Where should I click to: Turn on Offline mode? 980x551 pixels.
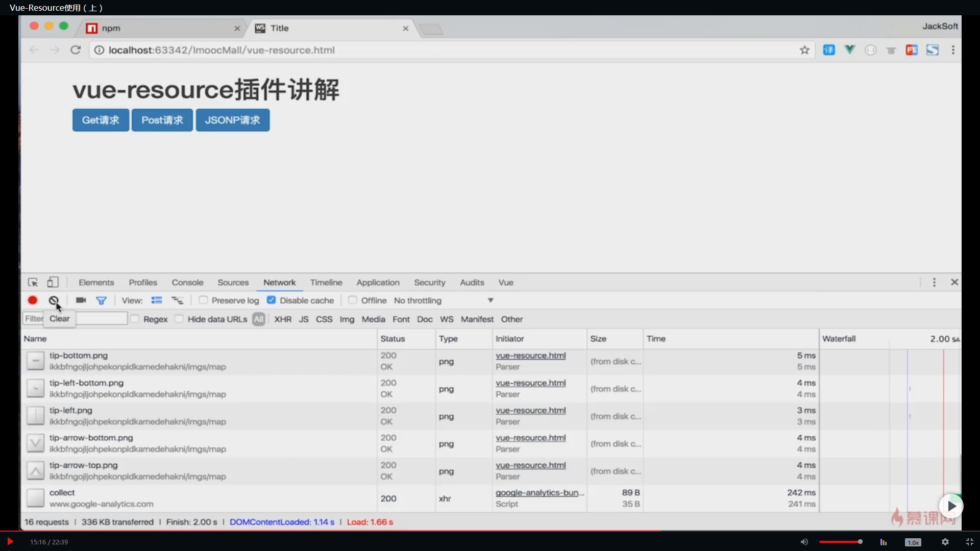click(353, 300)
